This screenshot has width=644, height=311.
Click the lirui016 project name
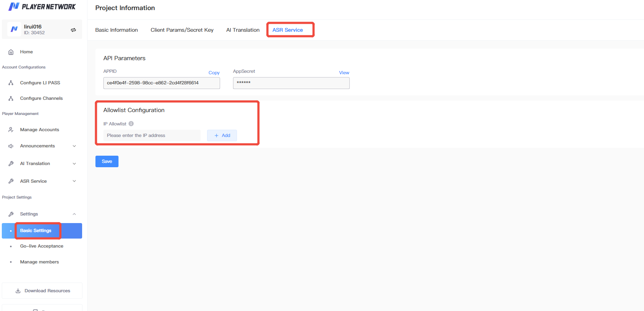pyautogui.click(x=33, y=27)
